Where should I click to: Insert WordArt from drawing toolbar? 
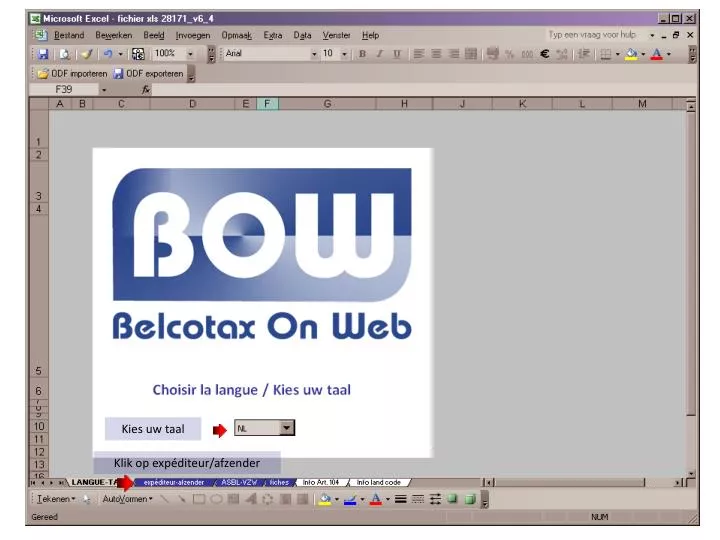coord(251,499)
